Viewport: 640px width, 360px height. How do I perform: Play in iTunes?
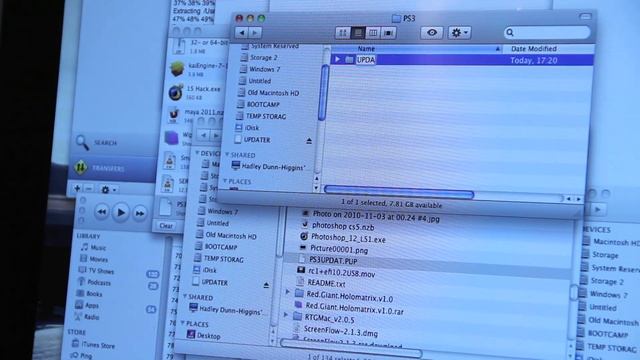tap(121, 212)
